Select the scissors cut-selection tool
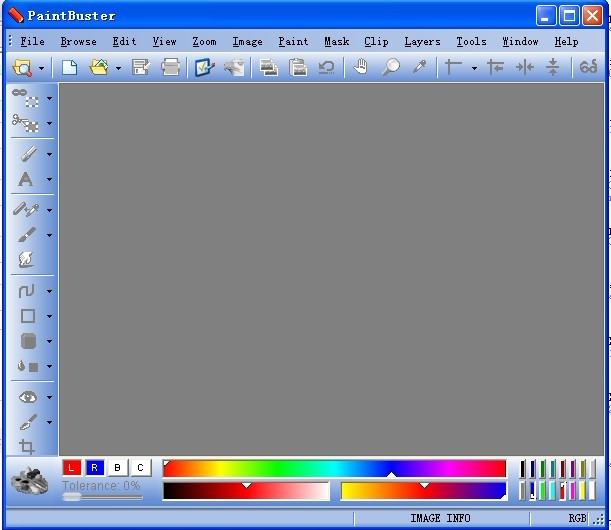This screenshot has width=611, height=530. (26, 123)
